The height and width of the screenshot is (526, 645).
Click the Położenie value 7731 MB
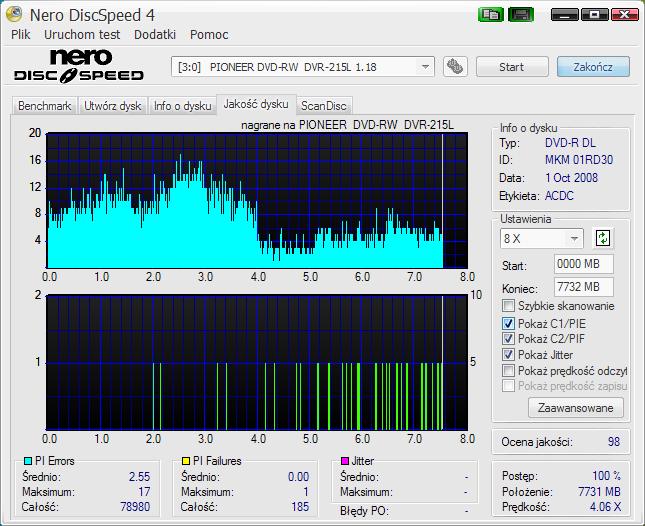click(599, 491)
